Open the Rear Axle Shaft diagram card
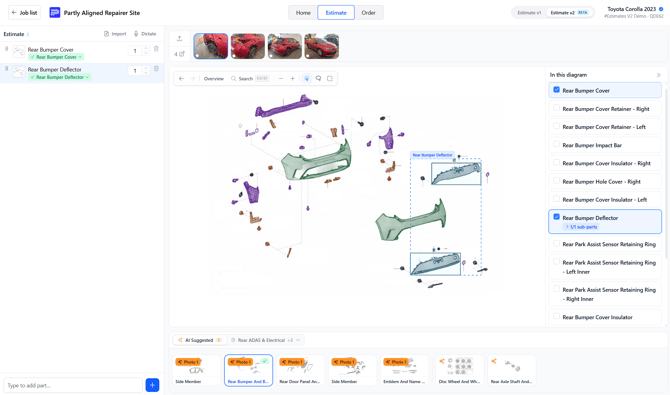 click(x=511, y=370)
